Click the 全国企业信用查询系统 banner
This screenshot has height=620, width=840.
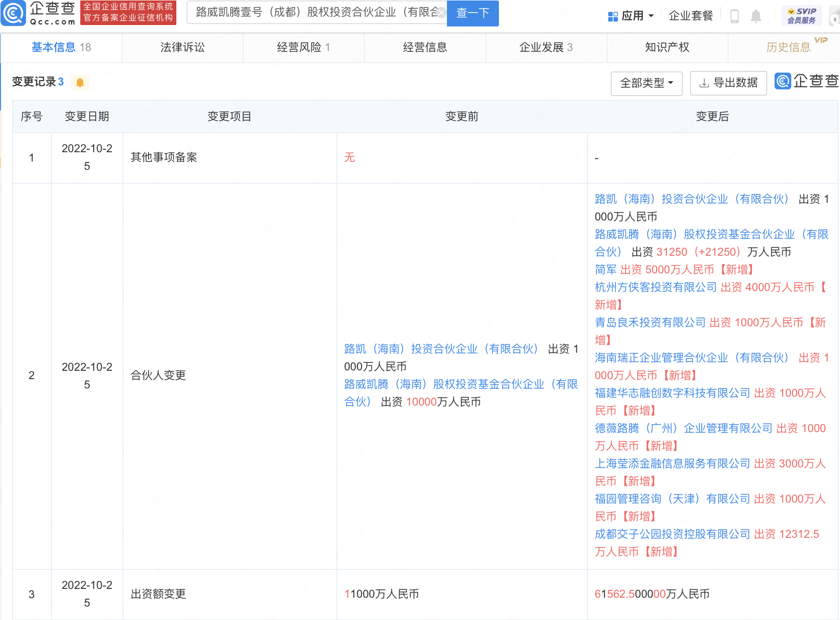[x=128, y=13]
